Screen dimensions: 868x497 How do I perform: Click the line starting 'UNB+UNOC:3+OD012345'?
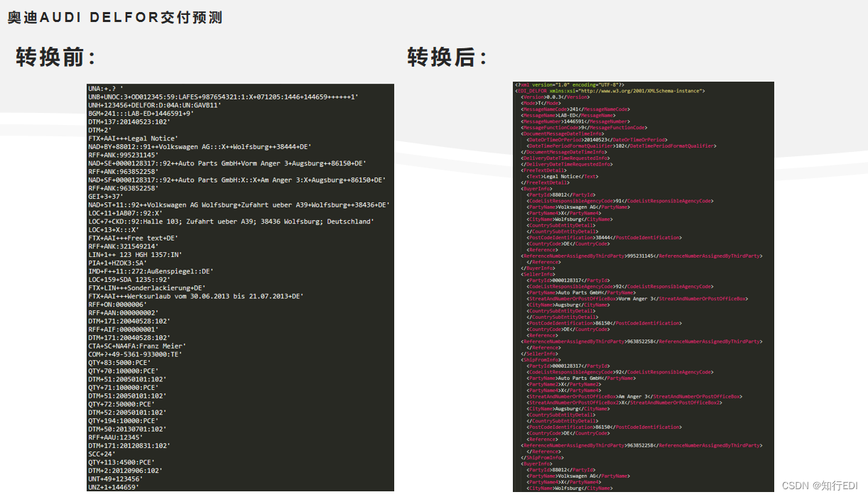[223, 97]
